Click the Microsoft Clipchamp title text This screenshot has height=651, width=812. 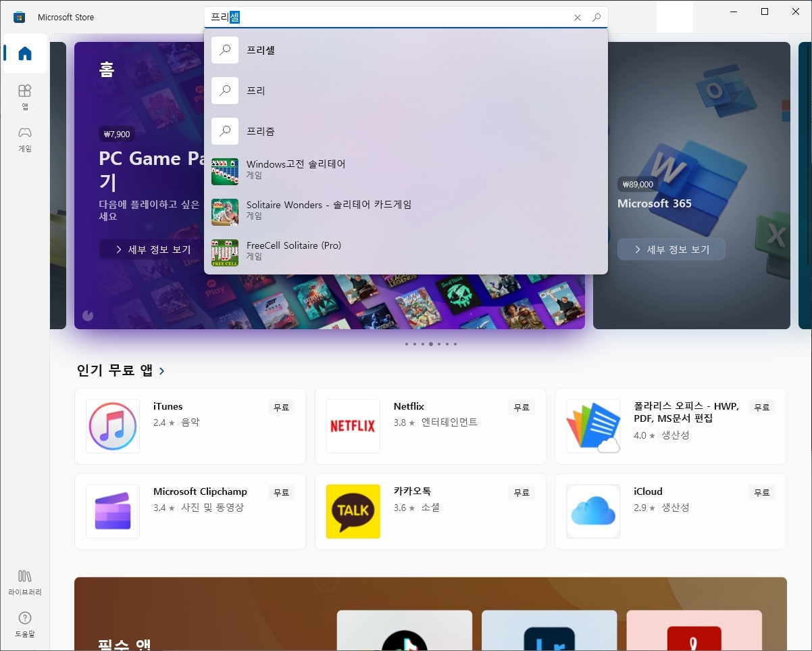(x=200, y=491)
